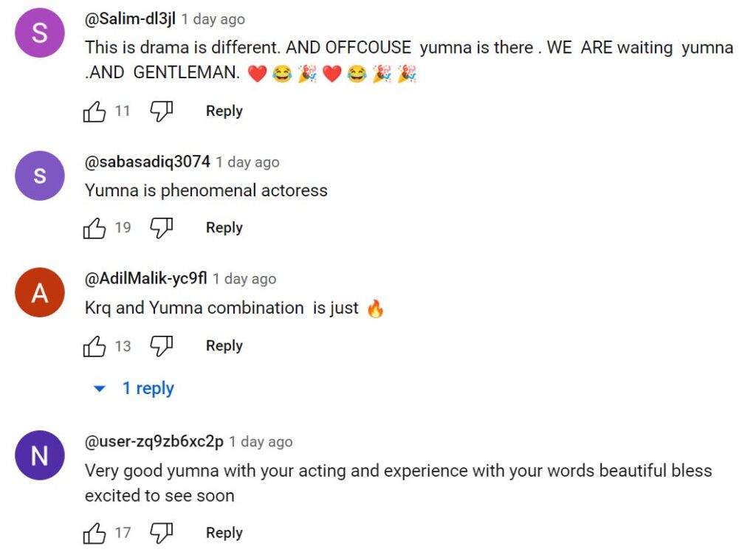Viewport: 756px width, 552px height.
Task: Reply to @AdilMalik-yc9fl's comment
Action: (x=224, y=345)
